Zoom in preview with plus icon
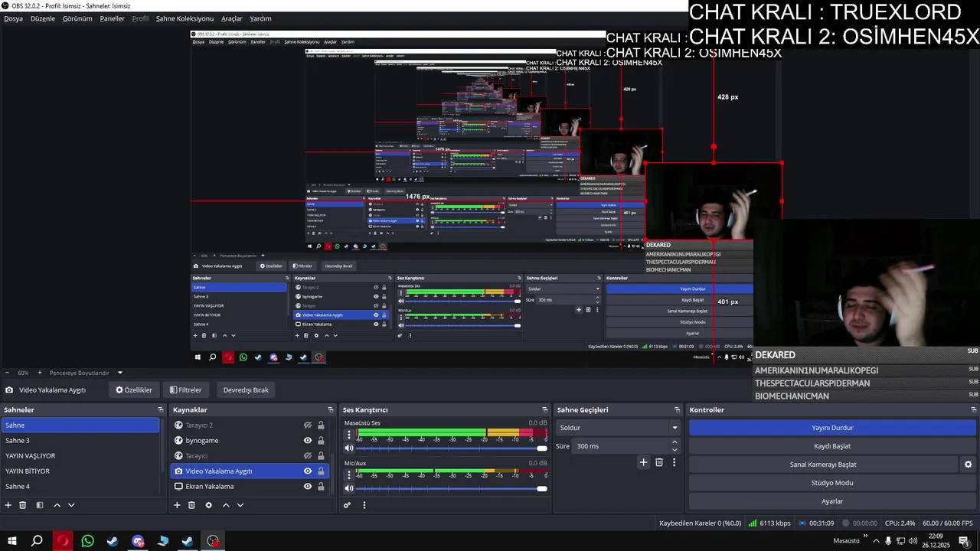 pyautogui.click(x=40, y=373)
